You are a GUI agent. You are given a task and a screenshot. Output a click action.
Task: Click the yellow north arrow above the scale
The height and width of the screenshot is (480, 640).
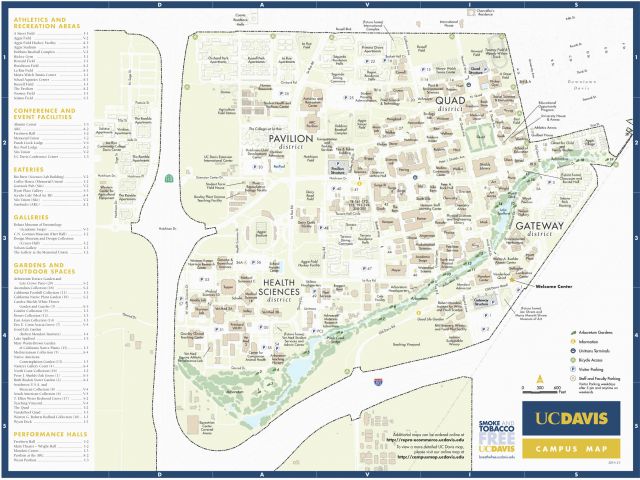point(540,379)
